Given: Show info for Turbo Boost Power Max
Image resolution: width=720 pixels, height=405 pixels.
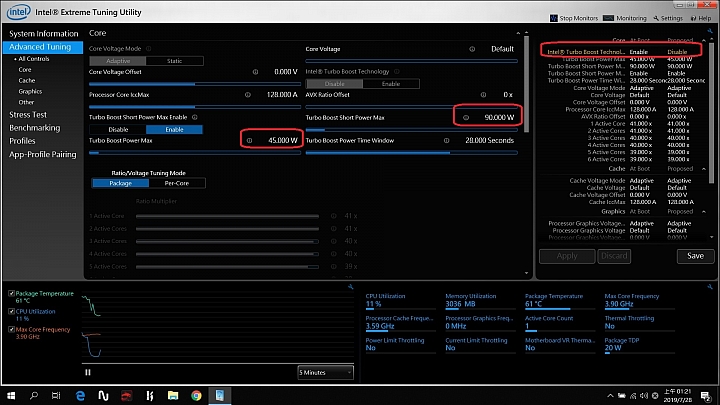Looking at the screenshot, I should coord(249,141).
